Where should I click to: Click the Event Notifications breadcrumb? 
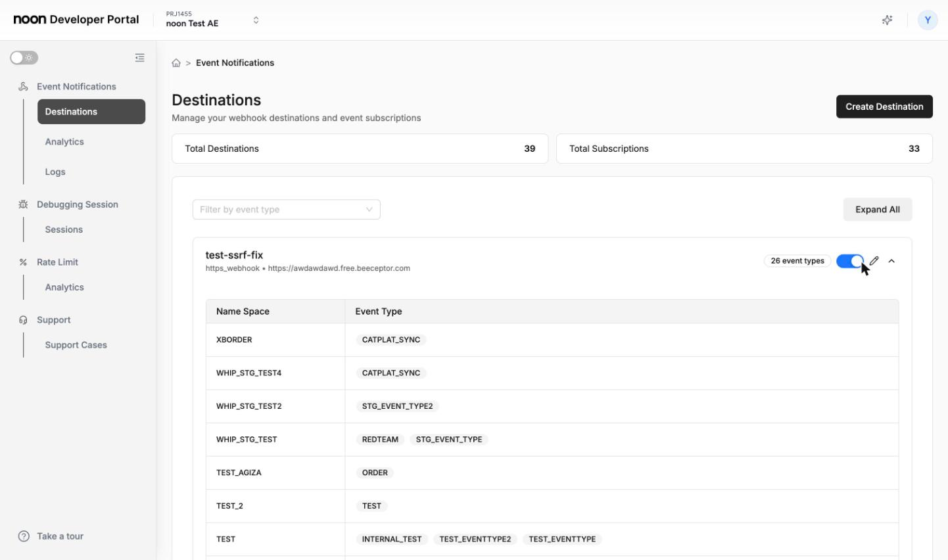point(235,63)
